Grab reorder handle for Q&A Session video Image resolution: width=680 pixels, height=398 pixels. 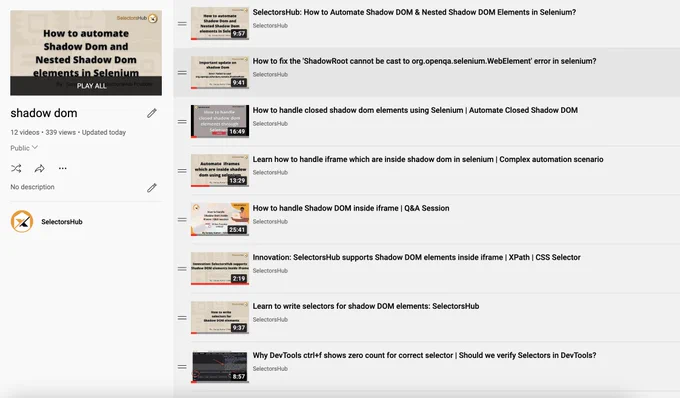coord(182,219)
